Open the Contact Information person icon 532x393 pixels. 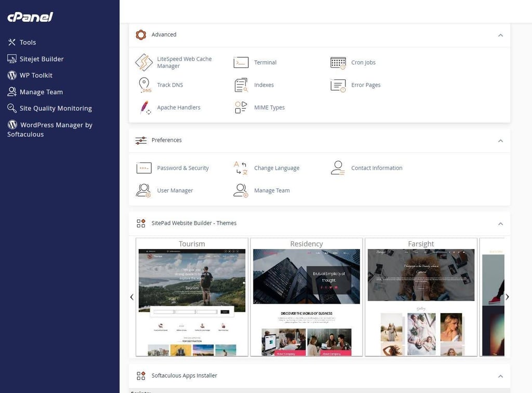338,168
